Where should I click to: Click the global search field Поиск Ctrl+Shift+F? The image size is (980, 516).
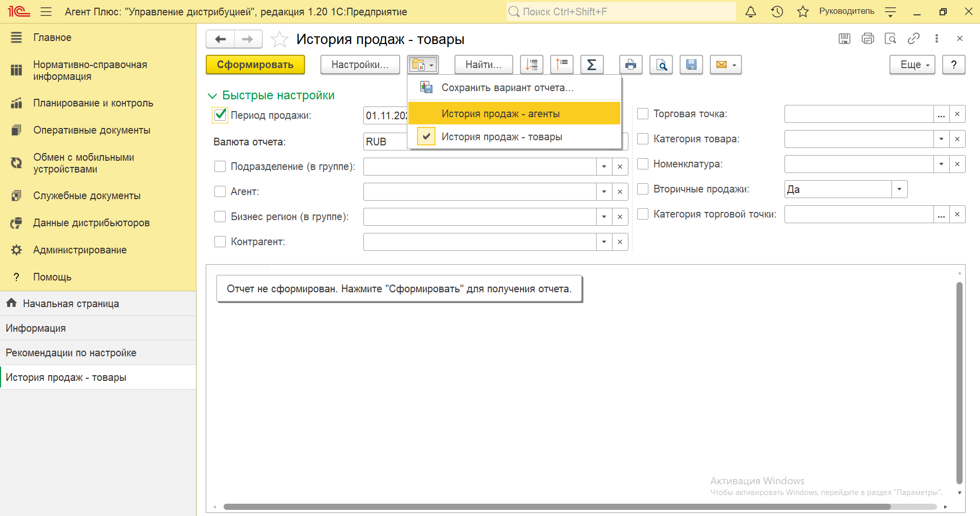click(x=621, y=12)
